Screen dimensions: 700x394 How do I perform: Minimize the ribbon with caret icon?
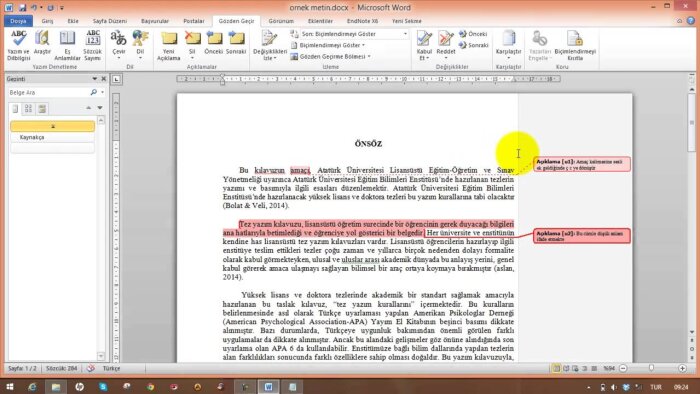tap(679, 21)
